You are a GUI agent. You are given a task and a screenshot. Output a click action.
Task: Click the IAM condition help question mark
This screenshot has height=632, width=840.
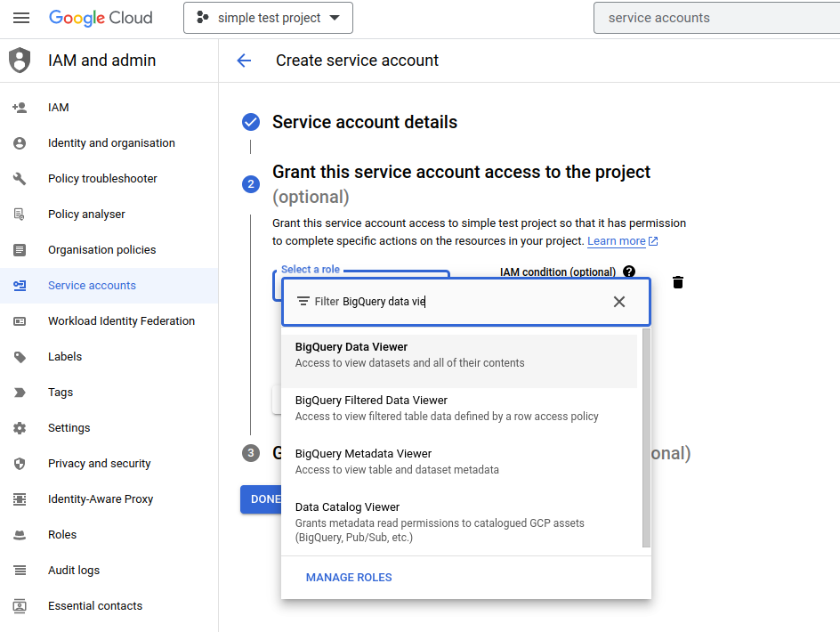point(629,271)
